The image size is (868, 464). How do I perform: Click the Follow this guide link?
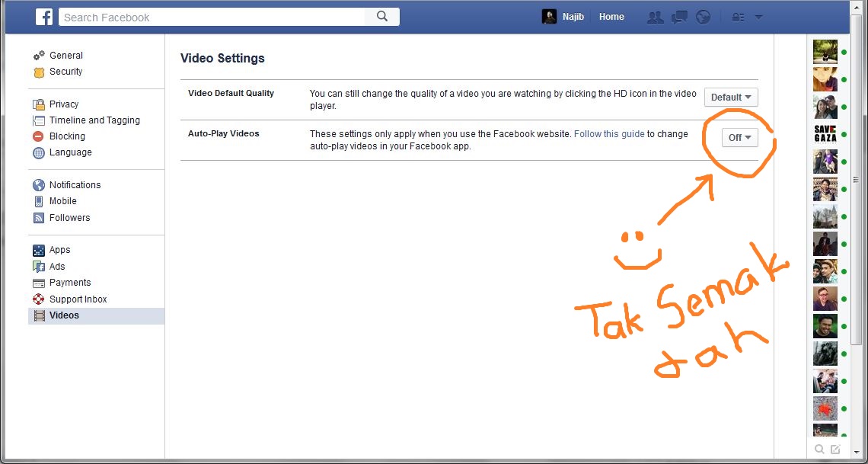609,134
